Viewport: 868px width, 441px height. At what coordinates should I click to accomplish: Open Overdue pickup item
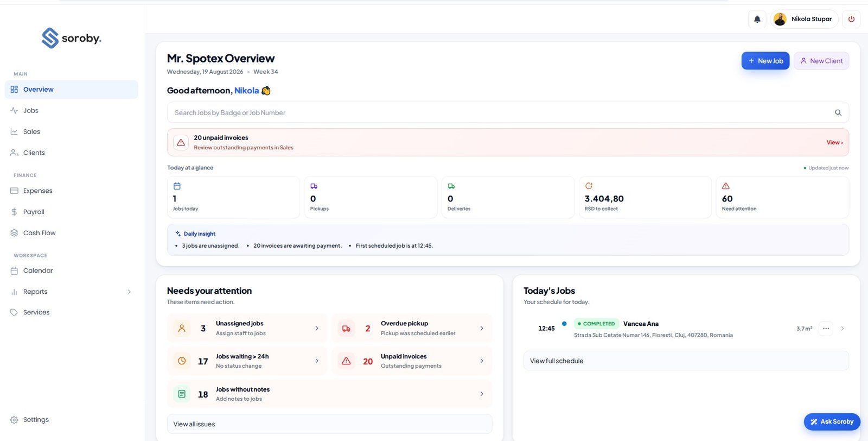point(412,328)
